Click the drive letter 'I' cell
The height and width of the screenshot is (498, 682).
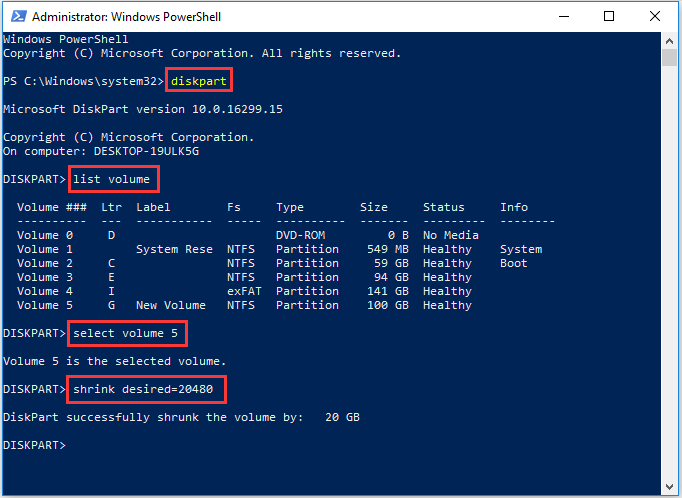[111, 291]
